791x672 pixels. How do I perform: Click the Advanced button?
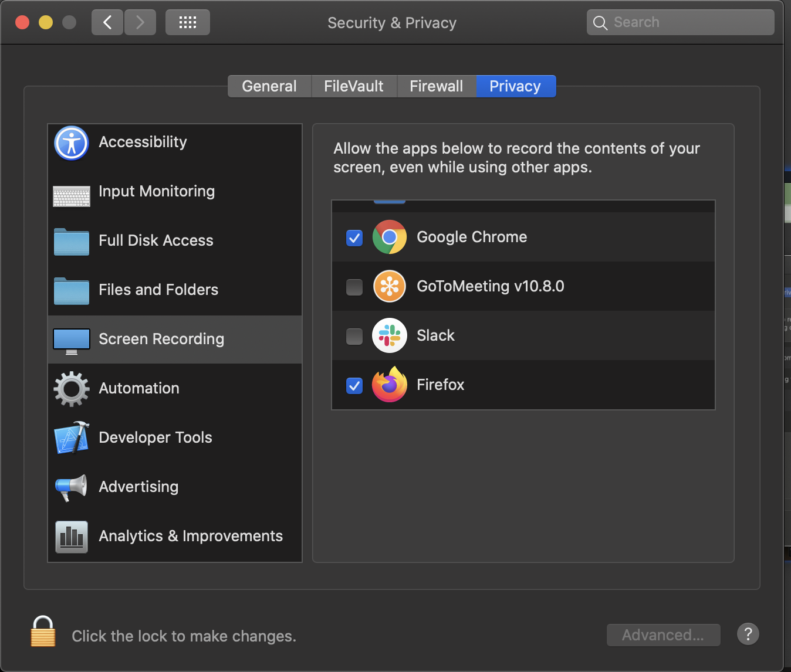pos(663,634)
